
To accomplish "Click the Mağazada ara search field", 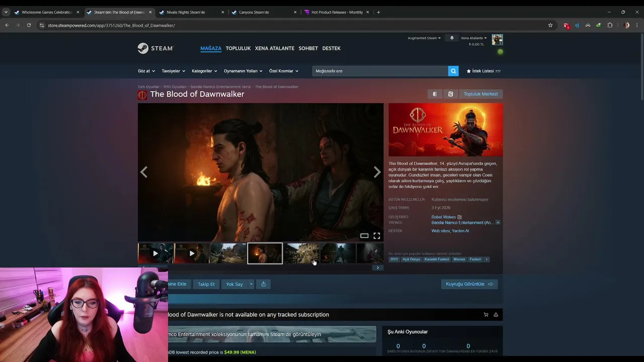I will [x=380, y=71].
